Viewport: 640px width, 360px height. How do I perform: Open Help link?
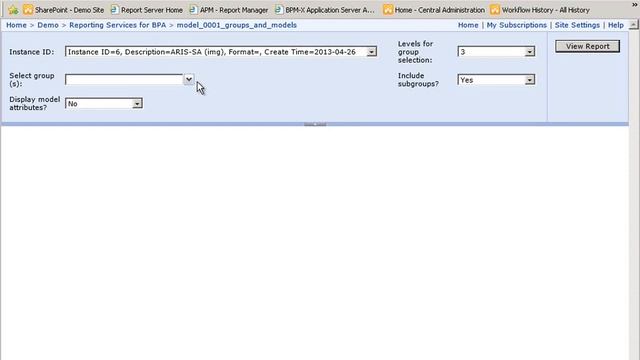tap(616, 25)
